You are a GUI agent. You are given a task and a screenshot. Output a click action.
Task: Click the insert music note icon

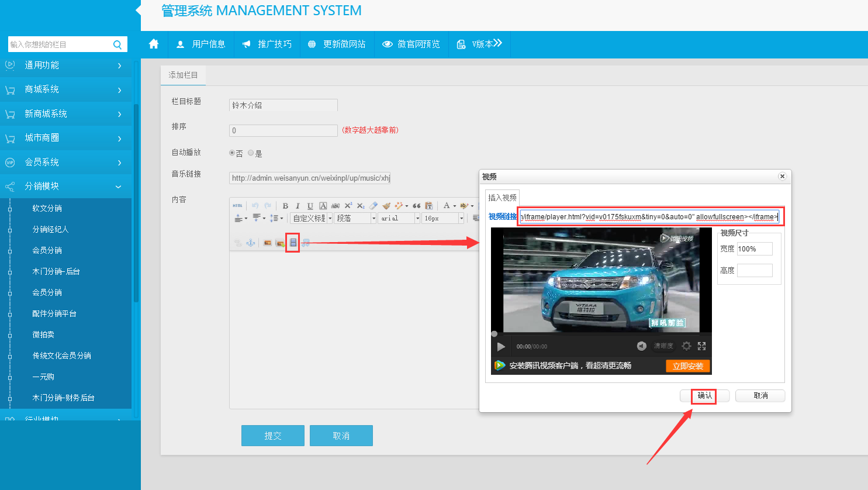306,243
